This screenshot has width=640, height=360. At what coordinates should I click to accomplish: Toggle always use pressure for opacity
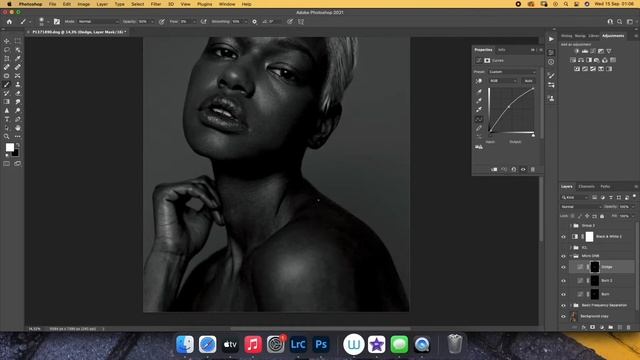click(x=162, y=22)
